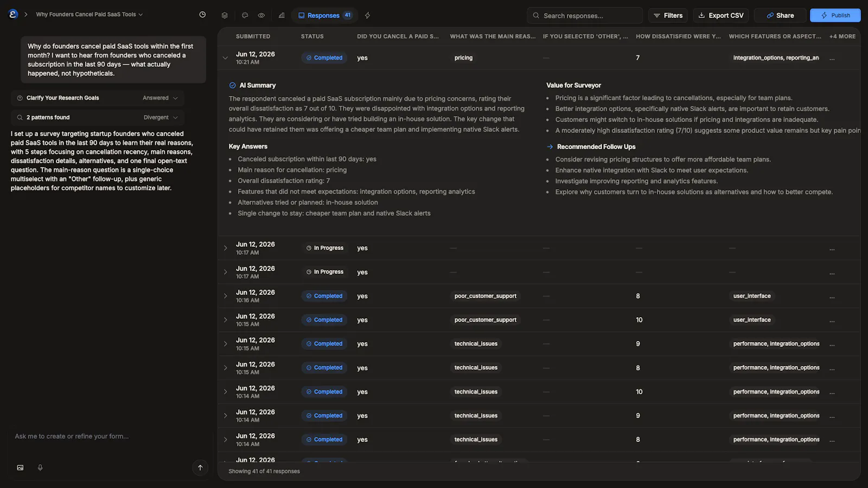Click the WHAT WAS THE MAIN REASON header
This screenshot has height=488, width=868.
pos(493,36)
